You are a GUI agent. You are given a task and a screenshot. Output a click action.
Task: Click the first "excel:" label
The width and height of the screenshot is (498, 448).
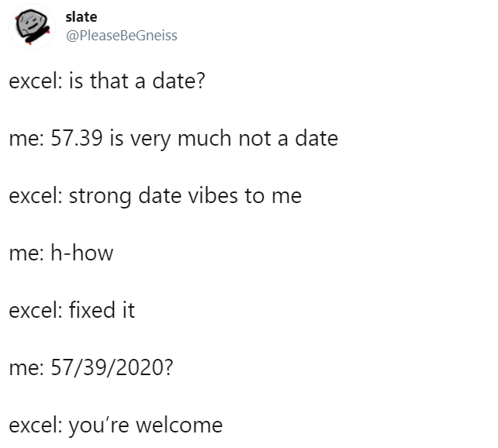pyautogui.click(x=36, y=81)
